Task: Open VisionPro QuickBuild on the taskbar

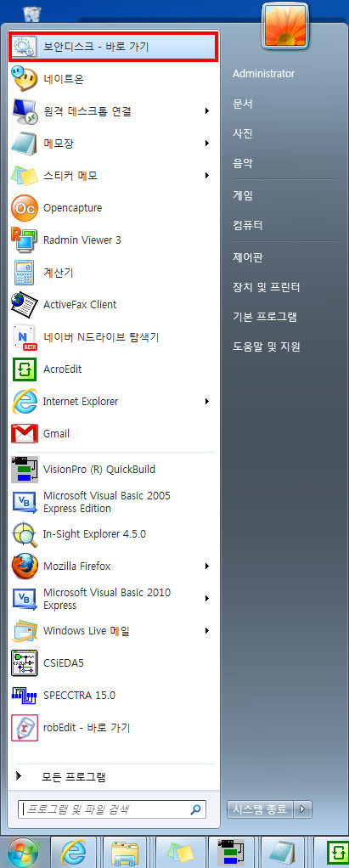Action: coord(230,853)
